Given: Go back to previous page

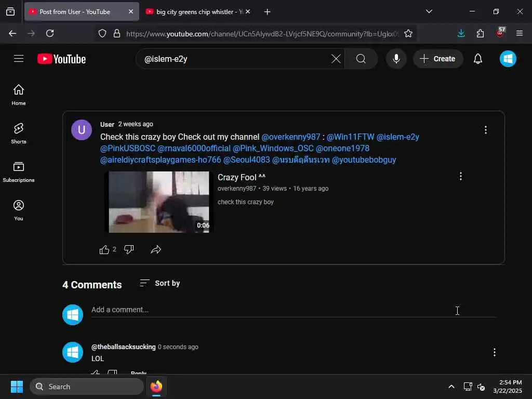Looking at the screenshot, I should tap(12, 33).
